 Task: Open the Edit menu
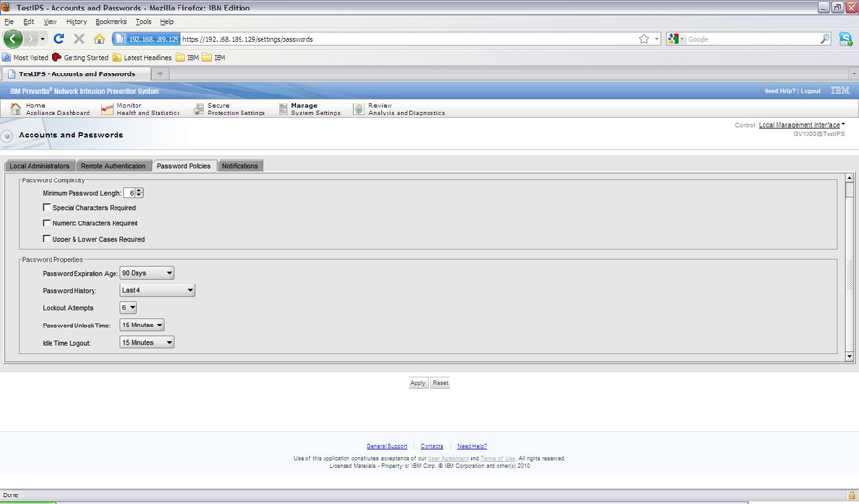click(29, 21)
